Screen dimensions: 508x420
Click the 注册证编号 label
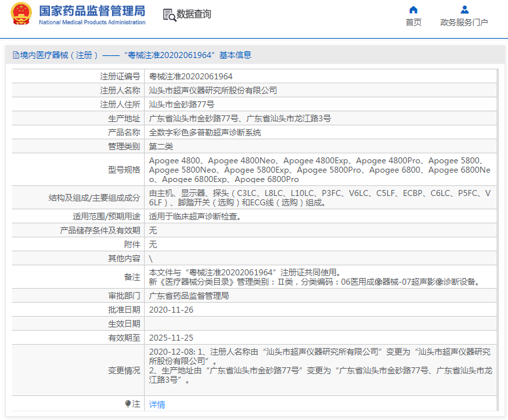coord(120,77)
